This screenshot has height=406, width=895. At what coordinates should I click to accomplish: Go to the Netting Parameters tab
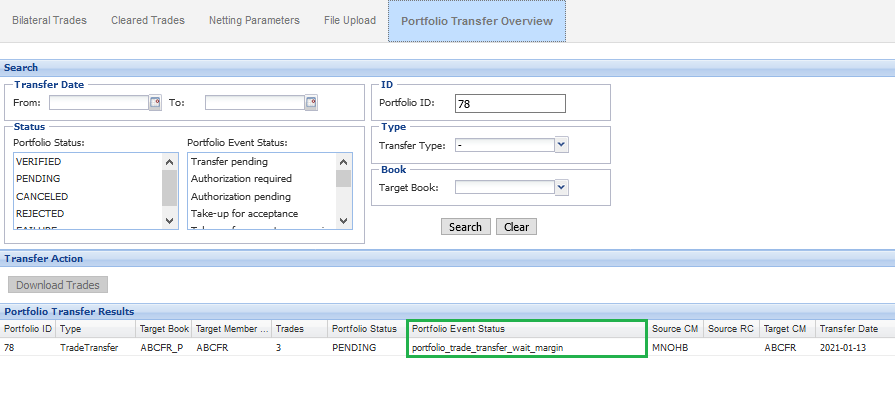coord(254,20)
